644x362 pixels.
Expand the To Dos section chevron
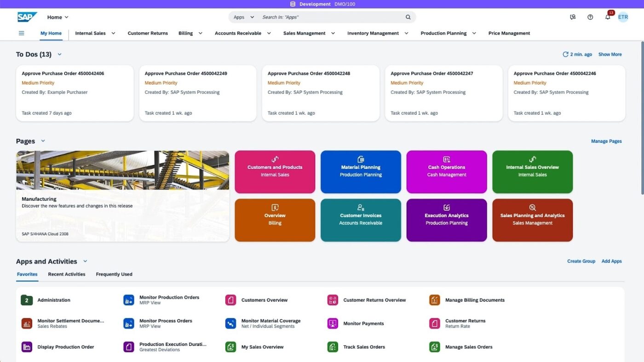(x=59, y=54)
